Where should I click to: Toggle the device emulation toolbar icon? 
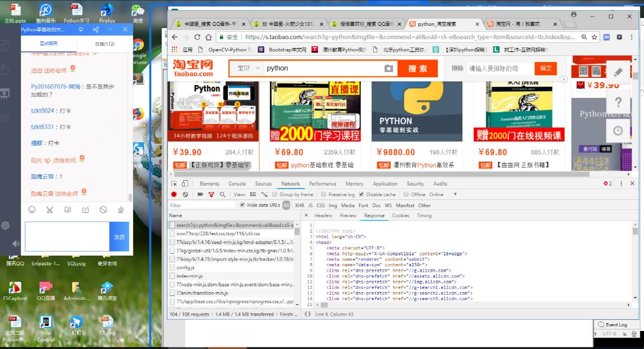[x=185, y=183]
